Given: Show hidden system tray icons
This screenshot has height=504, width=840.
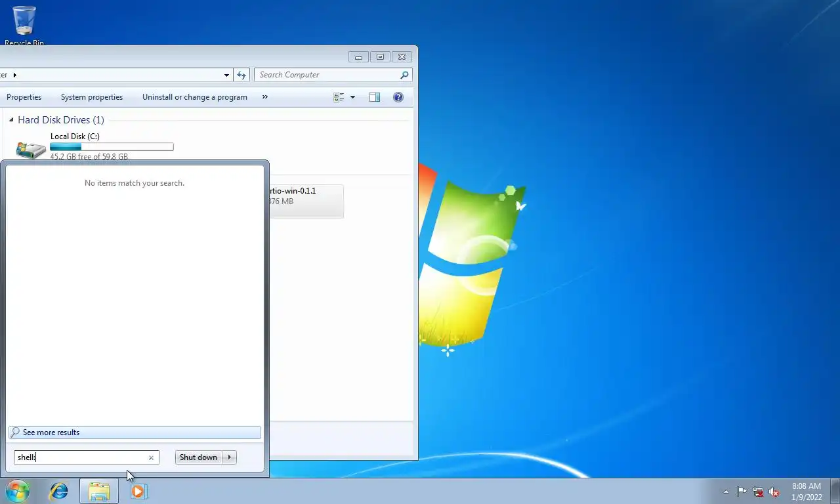Looking at the screenshot, I should click(x=726, y=492).
